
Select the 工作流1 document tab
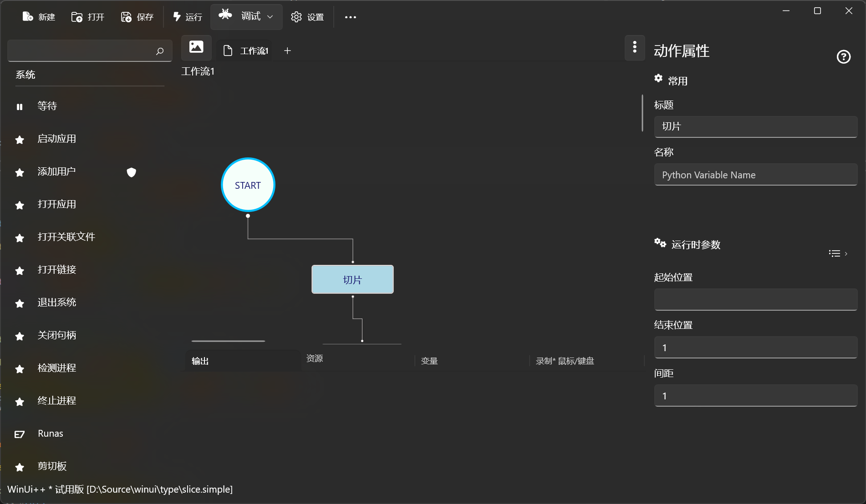click(x=246, y=50)
